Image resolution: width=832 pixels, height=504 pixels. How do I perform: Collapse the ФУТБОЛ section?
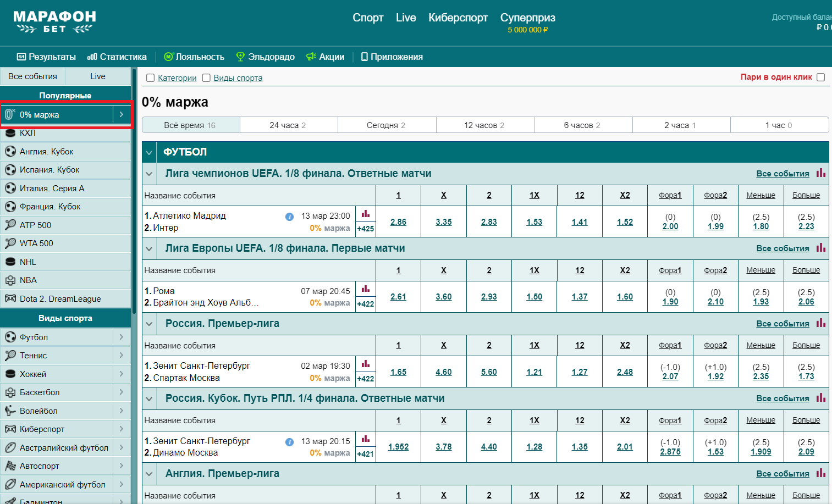[x=149, y=152]
